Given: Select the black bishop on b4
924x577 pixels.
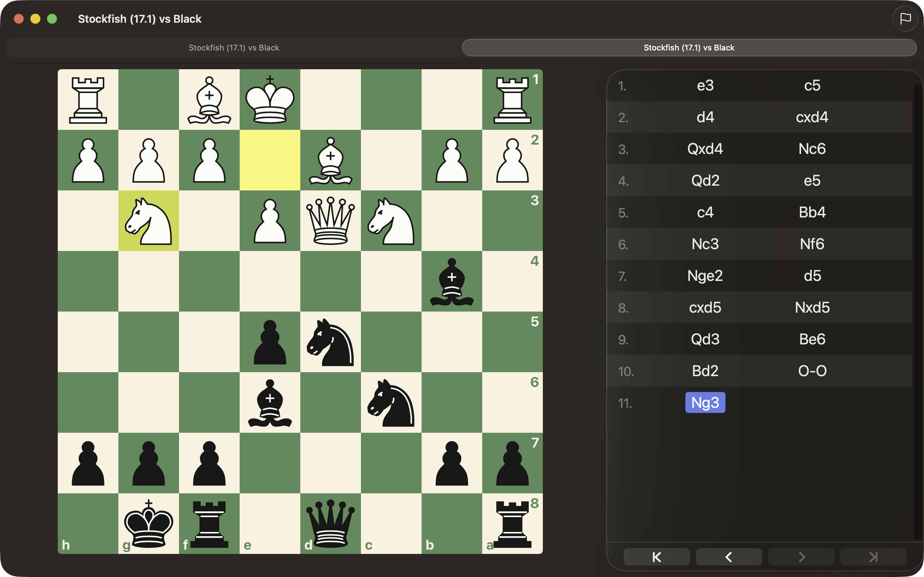Looking at the screenshot, I should pyautogui.click(x=452, y=282).
